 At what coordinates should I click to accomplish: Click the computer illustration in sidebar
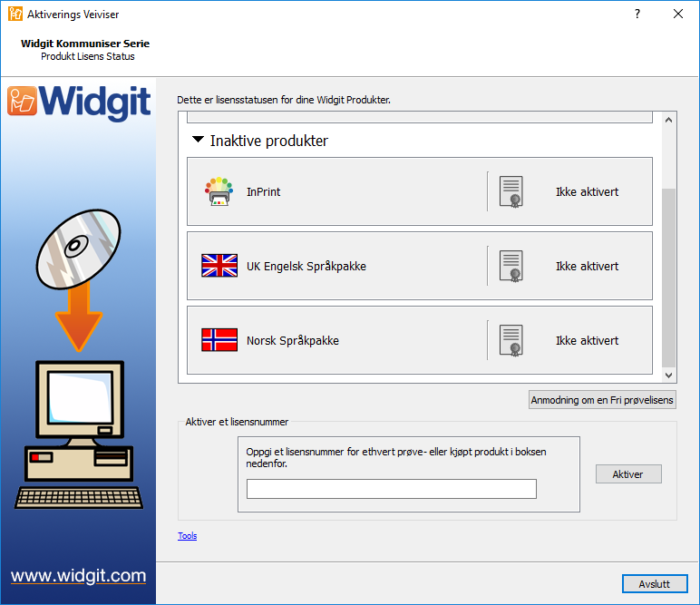point(79,434)
